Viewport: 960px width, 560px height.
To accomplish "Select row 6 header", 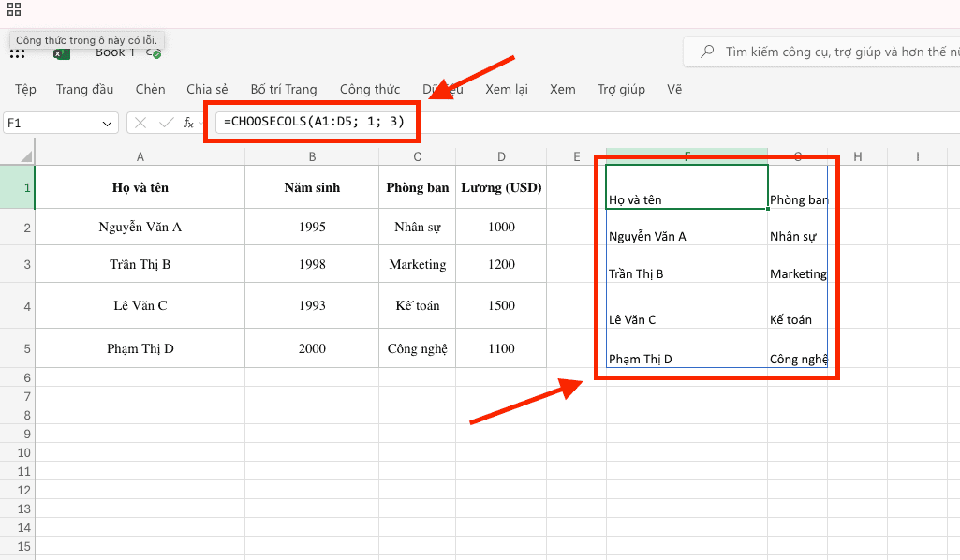I will coord(17,377).
